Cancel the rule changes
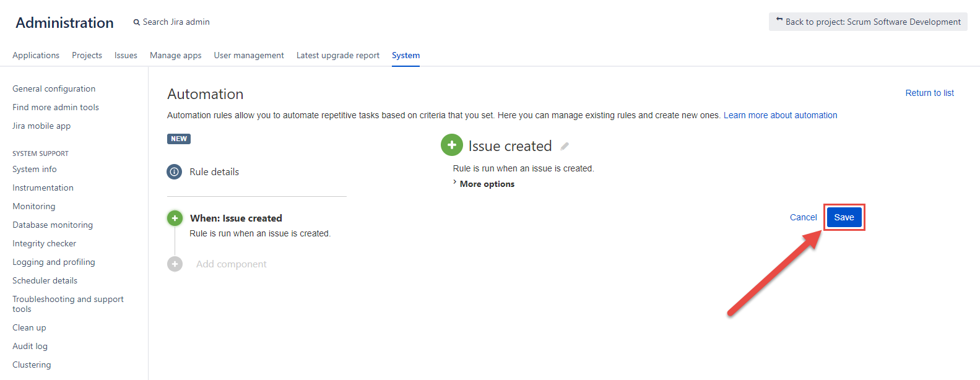The image size is (980, 380). click(x=803, y=217)
